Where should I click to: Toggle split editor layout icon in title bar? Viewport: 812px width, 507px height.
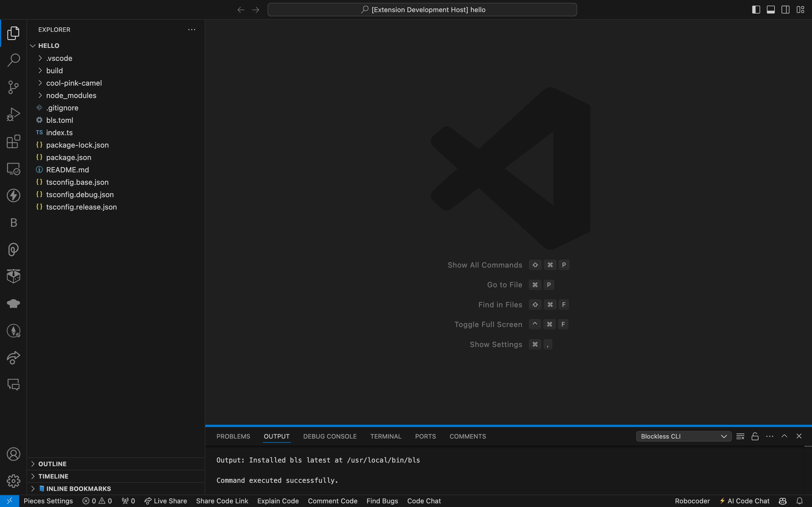[786, 9]
